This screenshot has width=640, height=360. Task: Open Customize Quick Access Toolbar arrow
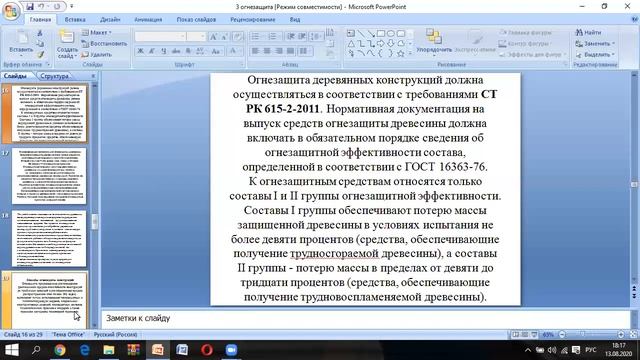tap(72, 7)
